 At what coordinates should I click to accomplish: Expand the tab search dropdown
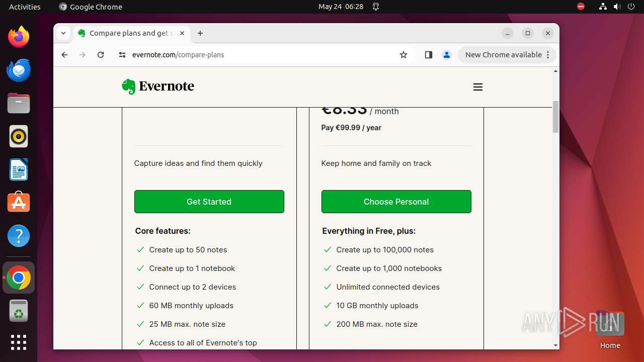click(63, 33)
